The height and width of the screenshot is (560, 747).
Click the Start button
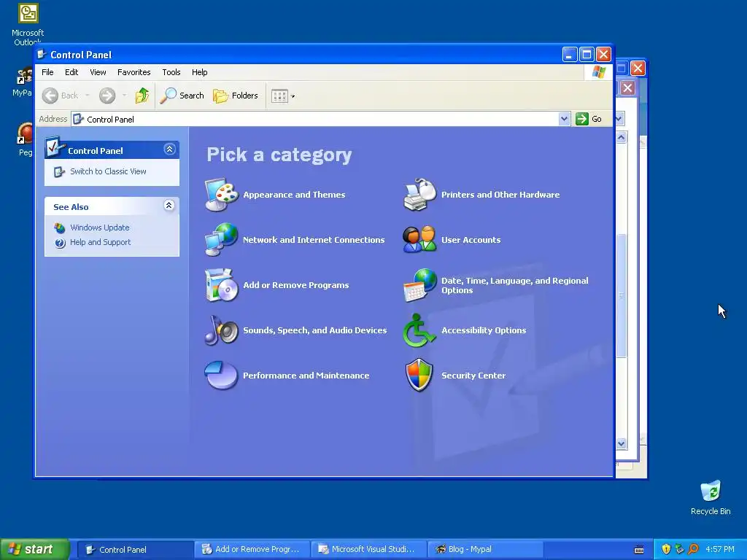click(35, 550)
